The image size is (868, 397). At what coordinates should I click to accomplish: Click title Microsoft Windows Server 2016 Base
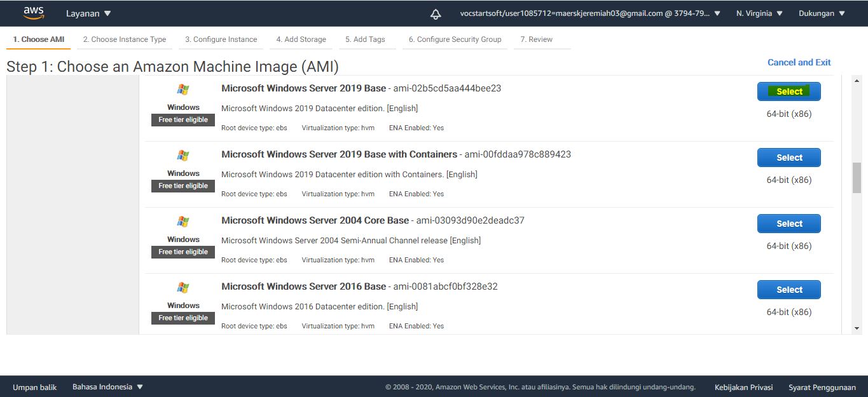pyautogui.click(x=303, y=286)
